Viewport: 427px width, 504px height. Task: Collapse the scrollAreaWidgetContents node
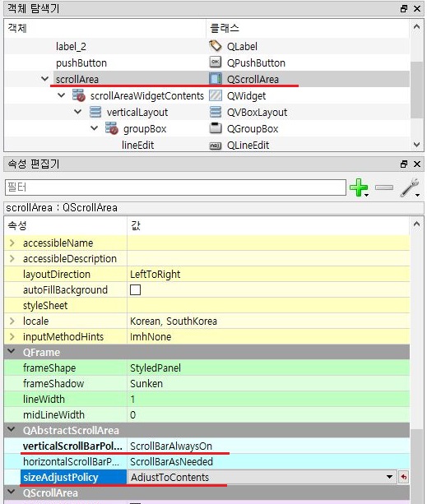click(x=62, y=95)
